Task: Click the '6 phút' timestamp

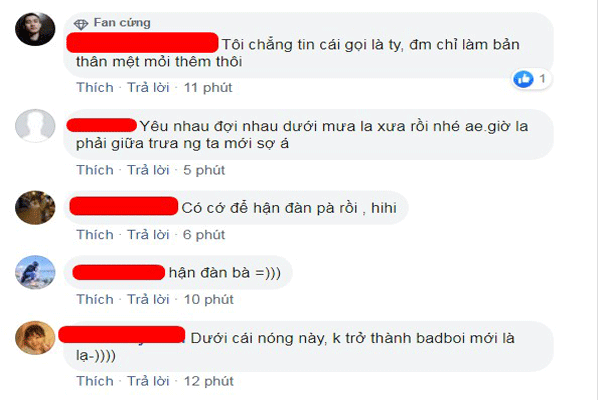Action: pos(204,234)
